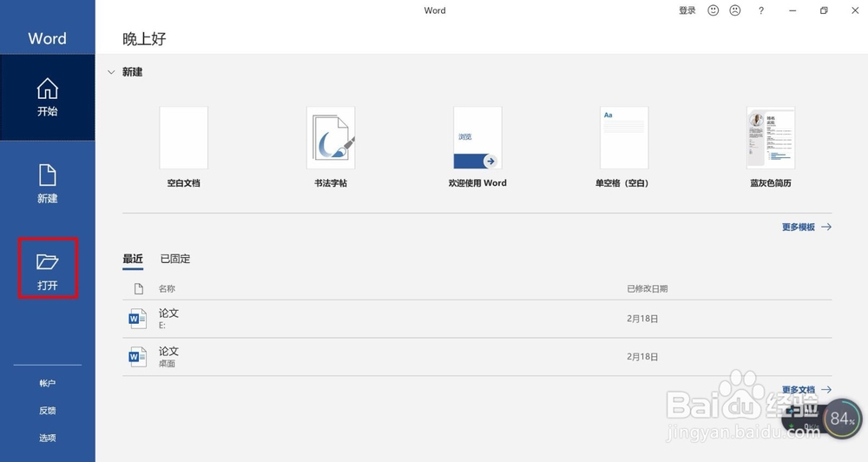Image resolution: width=868 pixels, height=462 pixels.
Task: Switch to the 已固定 tab
Action: [x=175, y=259]
